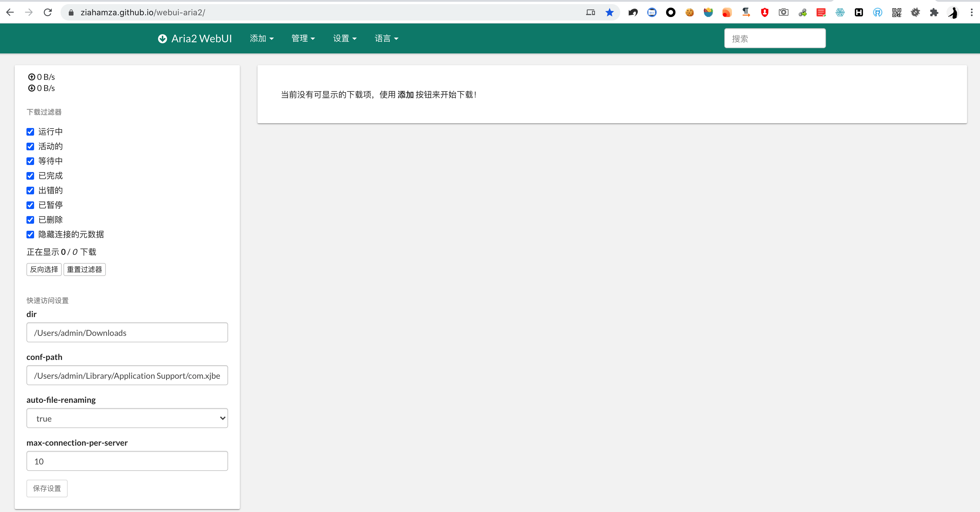Focus the 搜索 search field
The width and height of the screenshot is (980, 512).
tap(775, 38)
